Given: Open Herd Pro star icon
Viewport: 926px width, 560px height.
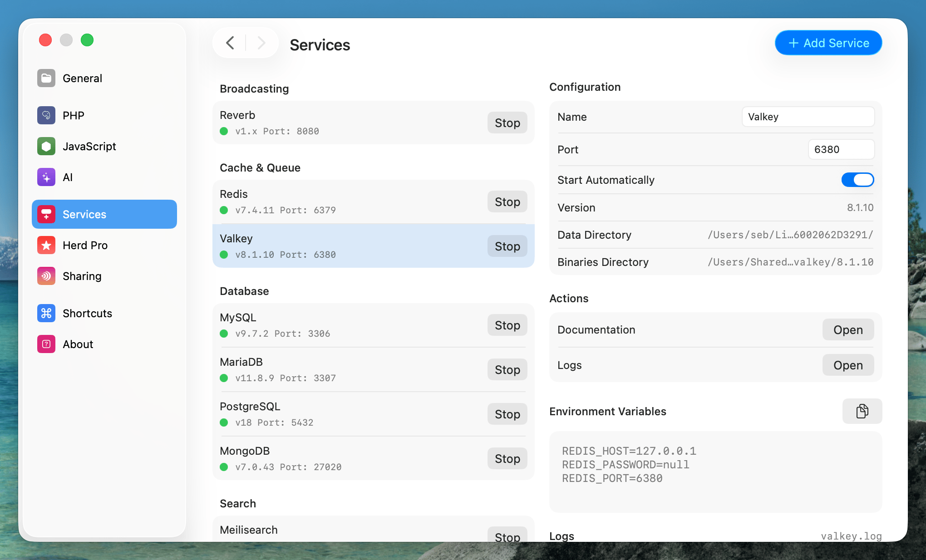Looking at the screenshot, I should click(x=46, y=245).
